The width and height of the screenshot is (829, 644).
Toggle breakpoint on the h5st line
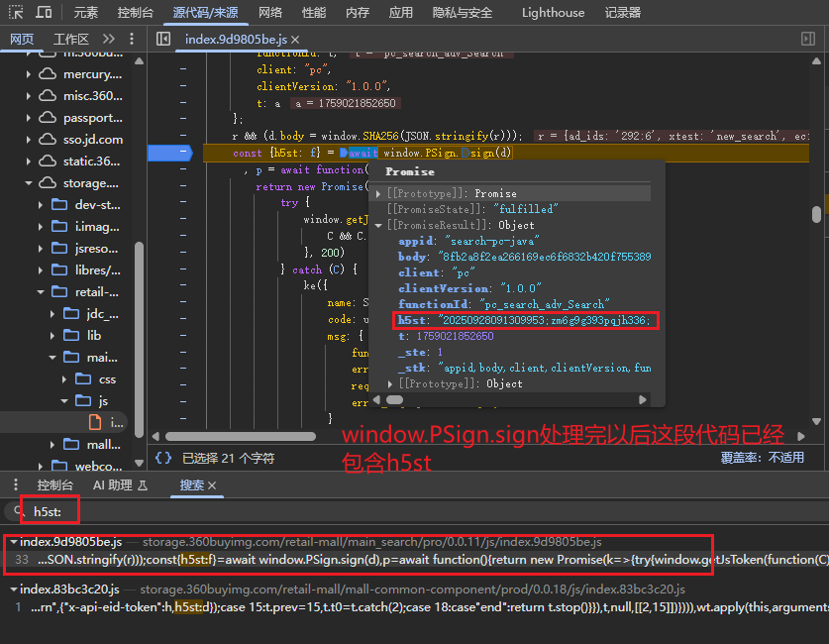coord(169,153)
